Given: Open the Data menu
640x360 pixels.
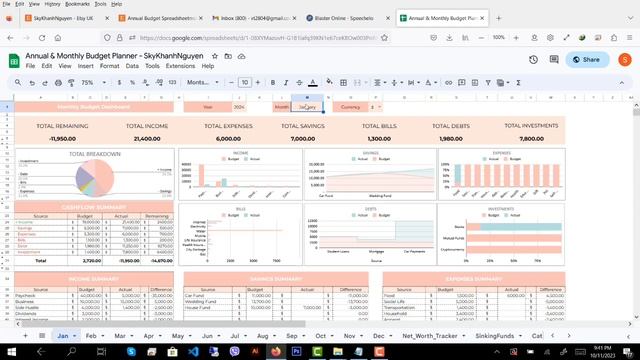Looking at the screenshot, I should tap(132, 66).
